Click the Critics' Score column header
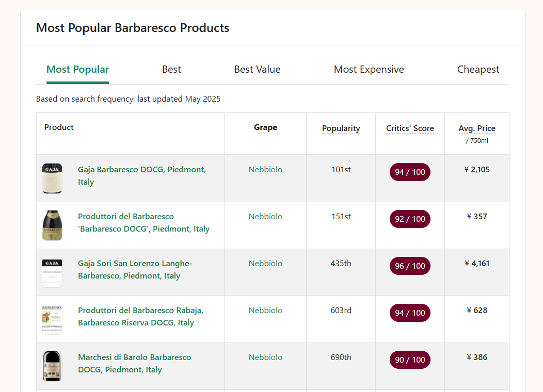 tap(410, 128)
